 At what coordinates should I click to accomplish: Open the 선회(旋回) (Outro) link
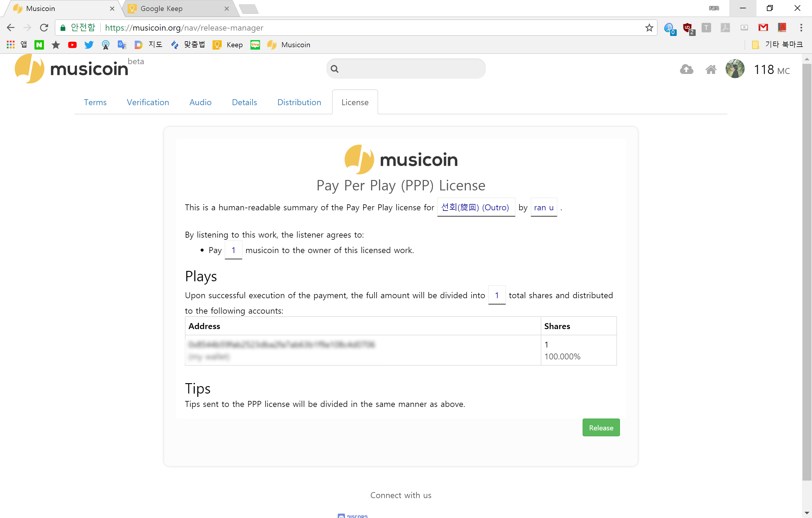point(476,207)
